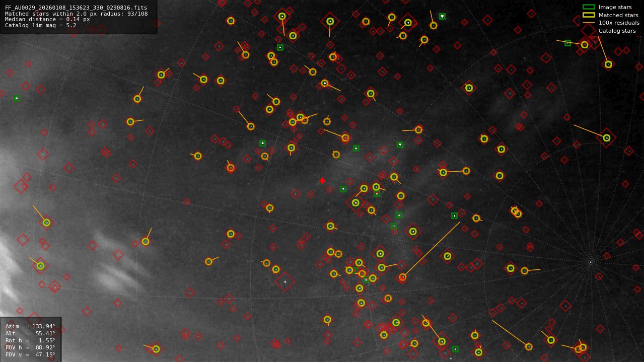This screenshot has width=644, height=362.
Task: Click the "FOV h = 88.92°" readout
Action: point(30,347)
